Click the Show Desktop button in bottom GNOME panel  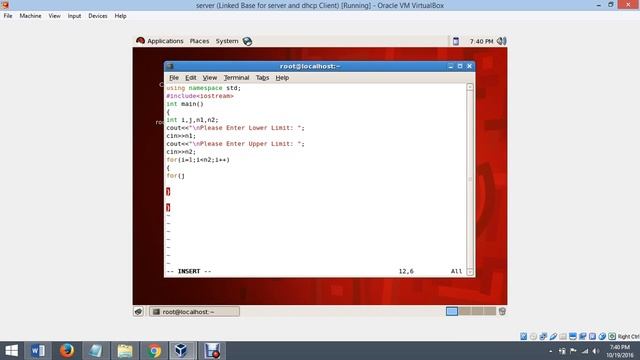138,311
